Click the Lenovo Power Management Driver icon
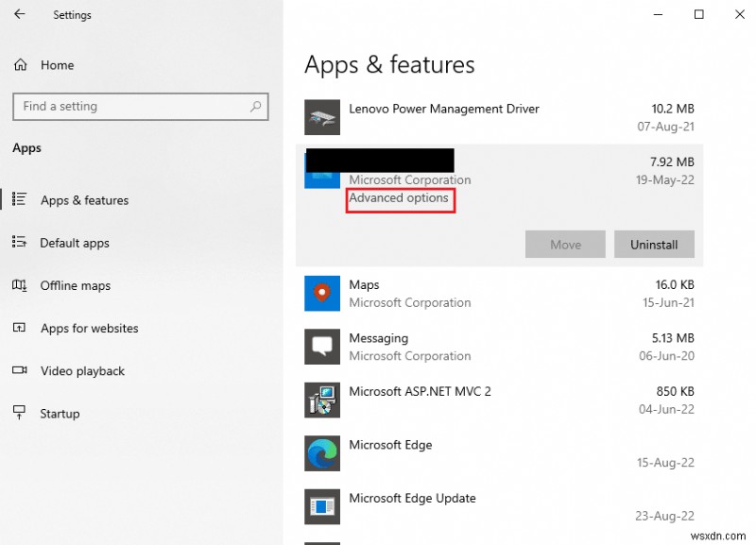Viewport: 756px width, 545px height. pyautogui.click(x=321, y=117)
